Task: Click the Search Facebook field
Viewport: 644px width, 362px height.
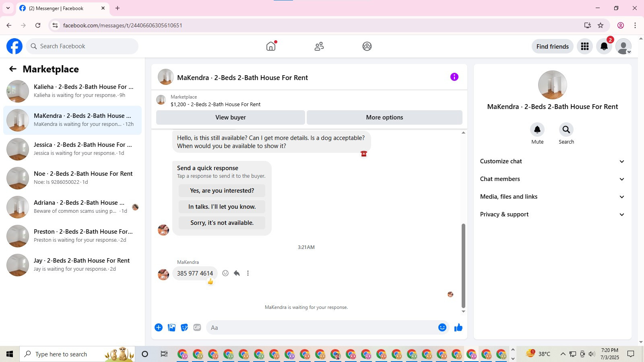Action: 83,46
